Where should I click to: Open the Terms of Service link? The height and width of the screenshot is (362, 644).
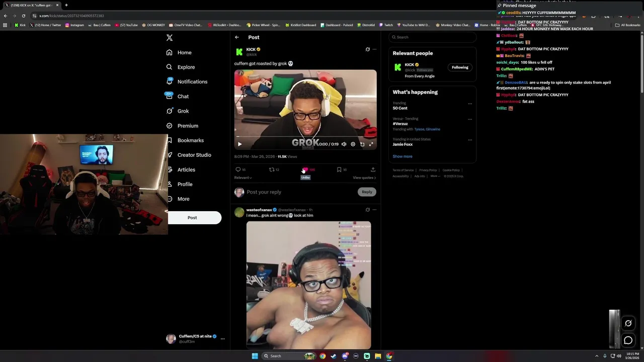point(403,170)
